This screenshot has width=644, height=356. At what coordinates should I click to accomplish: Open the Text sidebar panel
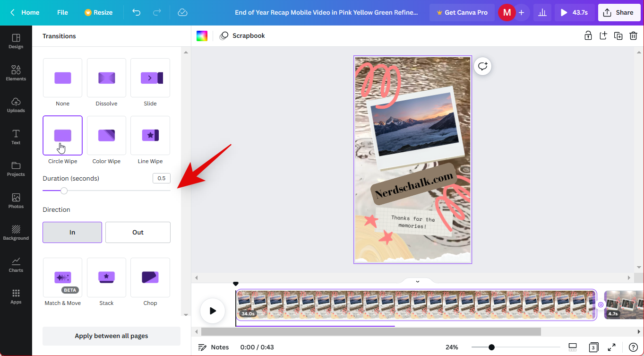coord(16,137)
